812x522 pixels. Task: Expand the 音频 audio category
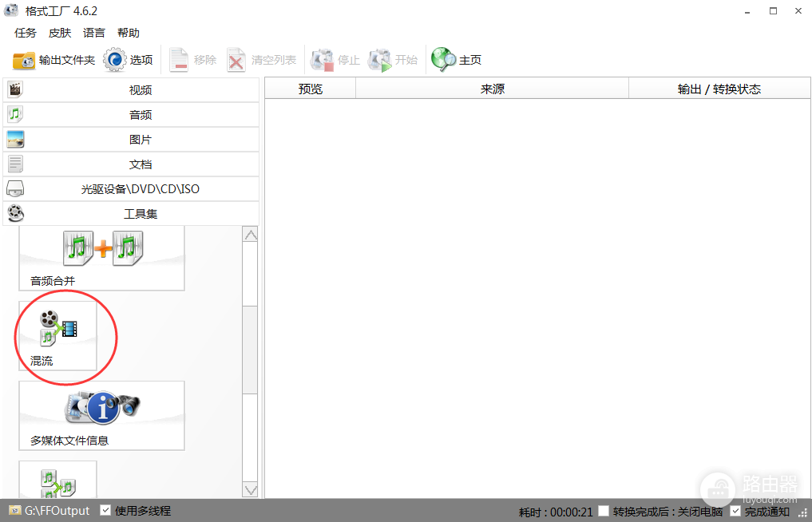[x=131, y=115]
